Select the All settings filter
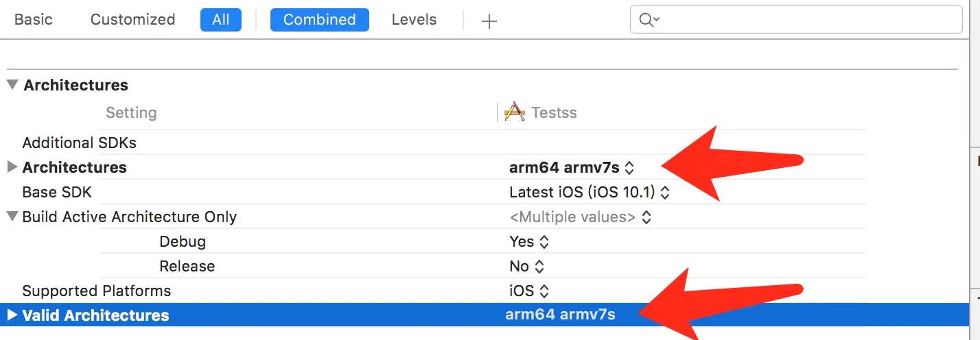 point(220,20)
